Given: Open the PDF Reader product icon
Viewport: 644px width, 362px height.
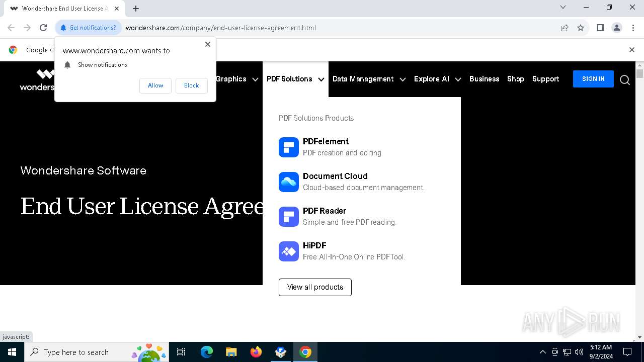Looking at the screenshot, I should 289,217.
